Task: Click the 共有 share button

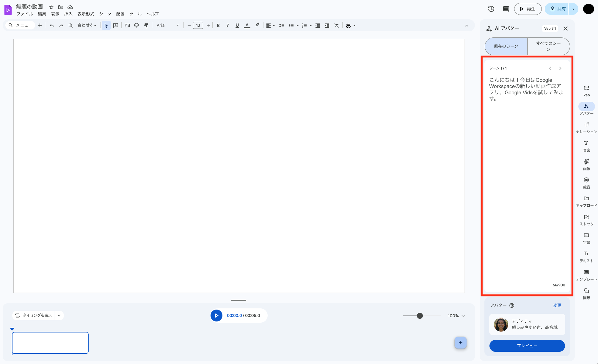Action: tap(557, 9)
